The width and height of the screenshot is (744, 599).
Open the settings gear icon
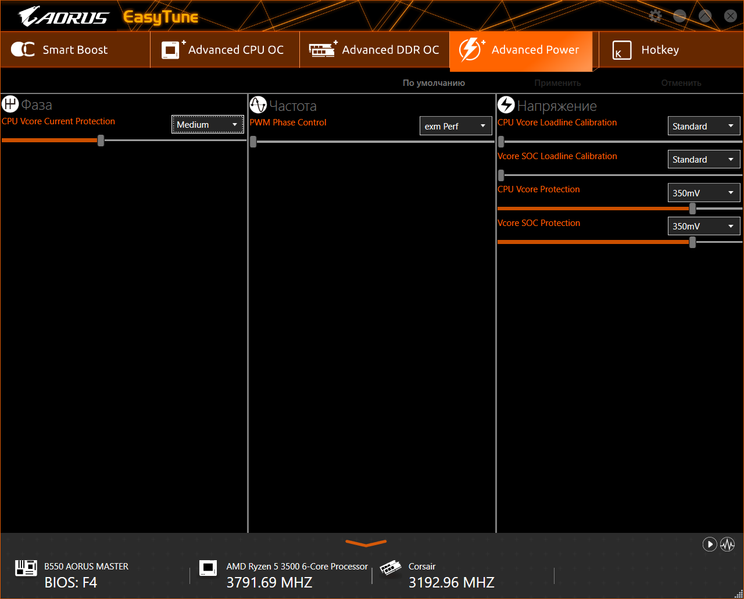click(x=655, y=16)
